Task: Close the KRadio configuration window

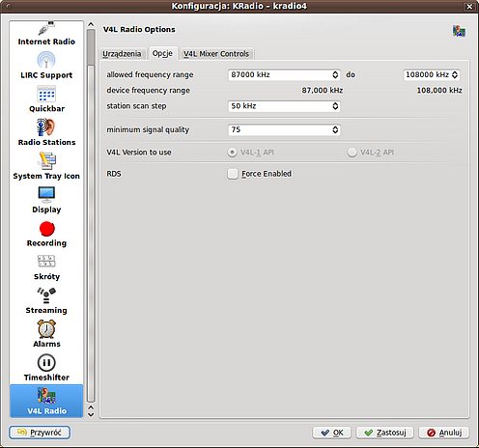Action: tap(469, 6)
